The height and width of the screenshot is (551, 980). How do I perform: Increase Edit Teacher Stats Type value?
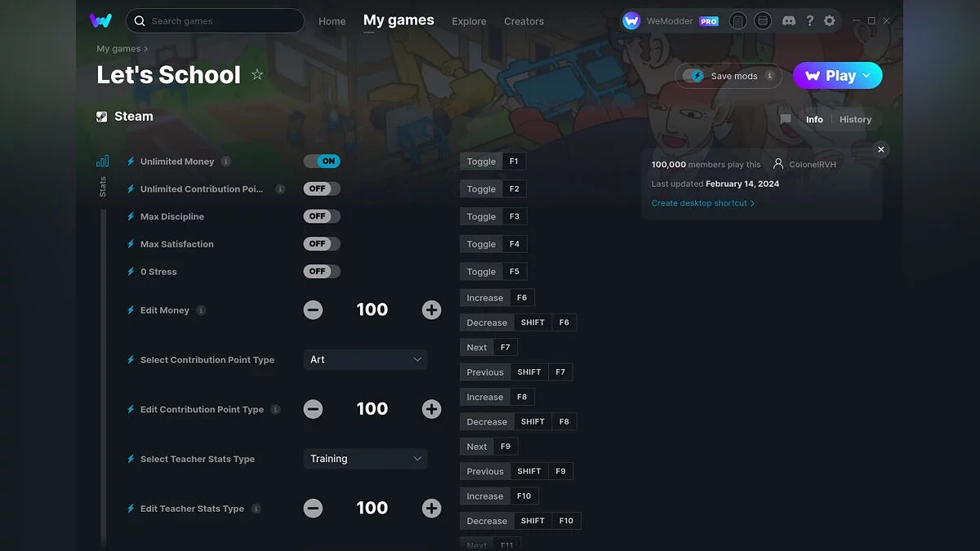click(431, 509)
